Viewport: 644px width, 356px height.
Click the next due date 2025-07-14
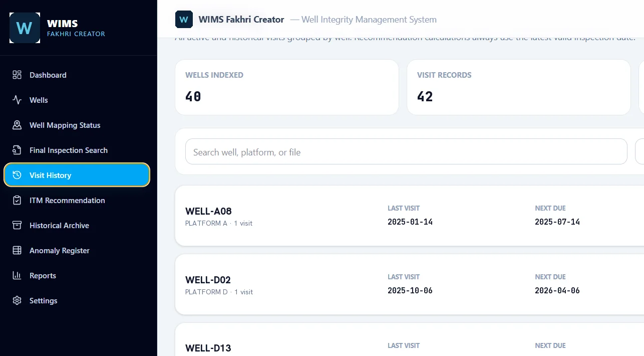coord(557,222)
